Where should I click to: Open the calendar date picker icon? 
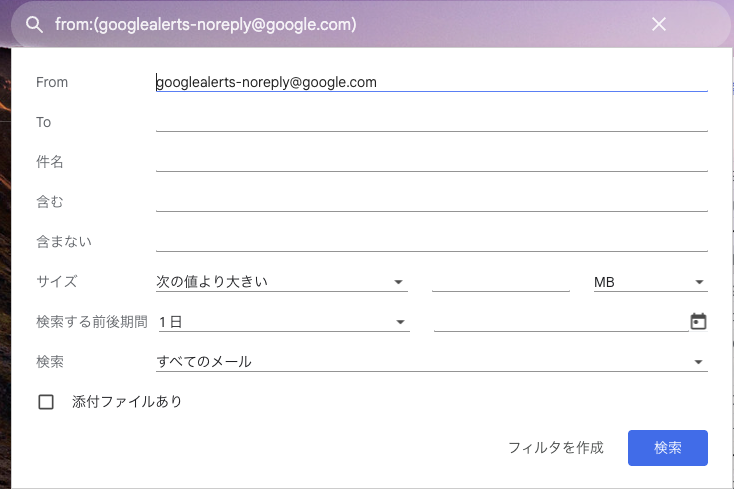[698, 321]
